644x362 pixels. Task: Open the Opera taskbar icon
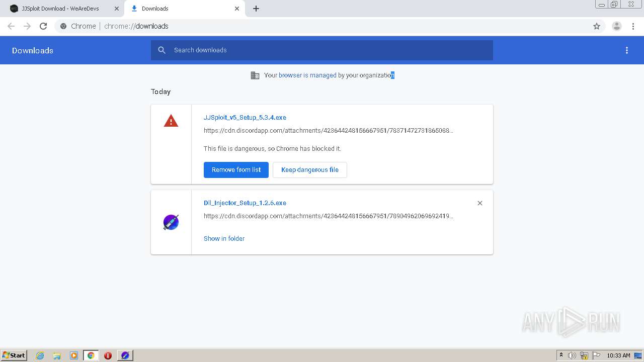[x=108, y=355]
